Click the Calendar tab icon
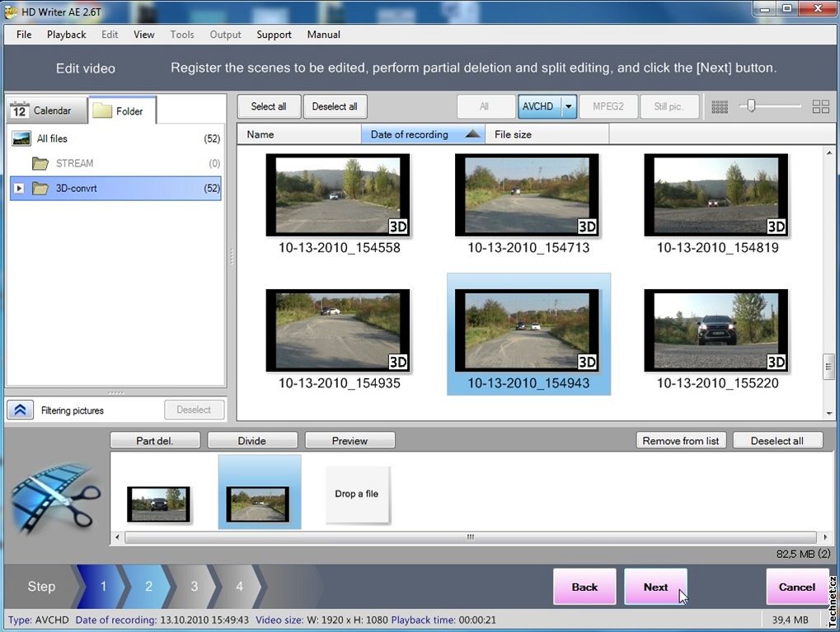 pos(19,110)
